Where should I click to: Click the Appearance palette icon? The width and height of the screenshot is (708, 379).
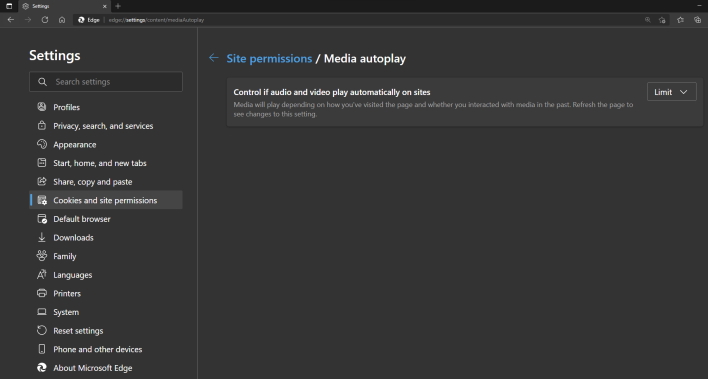[x=42, y=144]
